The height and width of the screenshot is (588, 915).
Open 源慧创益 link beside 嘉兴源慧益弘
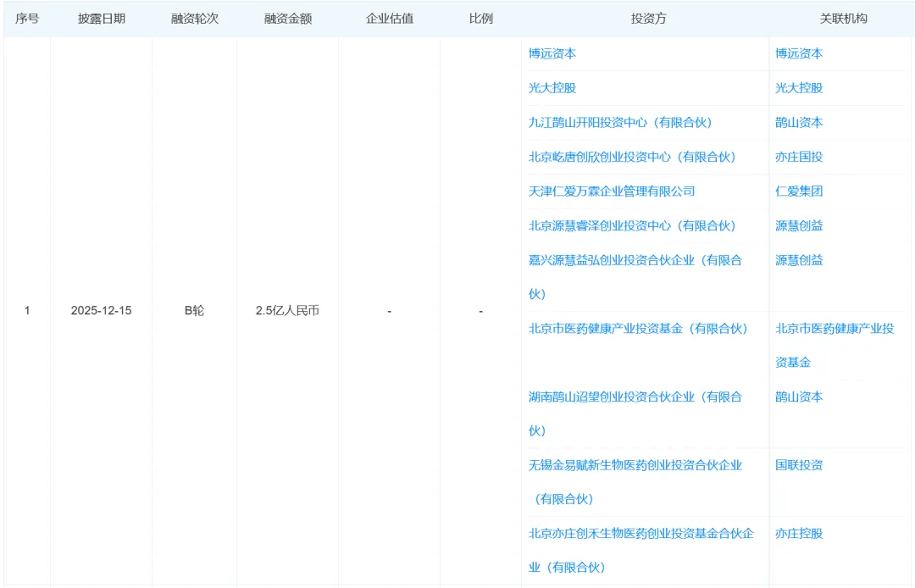(x=799, y=260)
